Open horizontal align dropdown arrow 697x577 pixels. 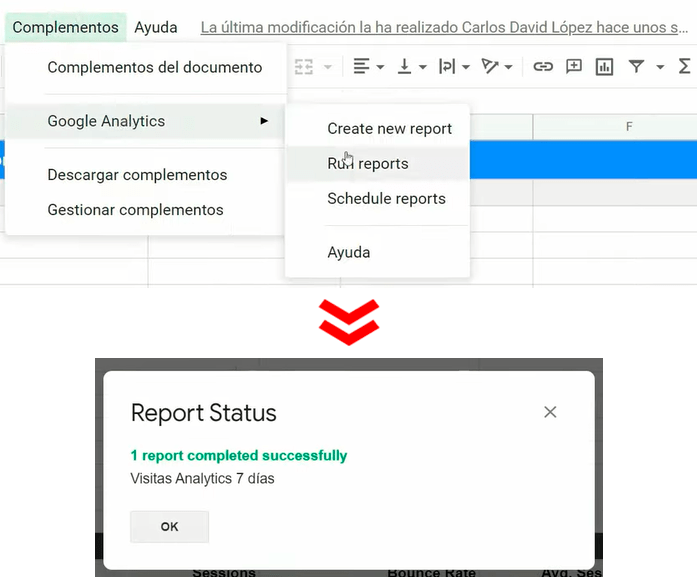pyautogui.click(x=380, y=67)
